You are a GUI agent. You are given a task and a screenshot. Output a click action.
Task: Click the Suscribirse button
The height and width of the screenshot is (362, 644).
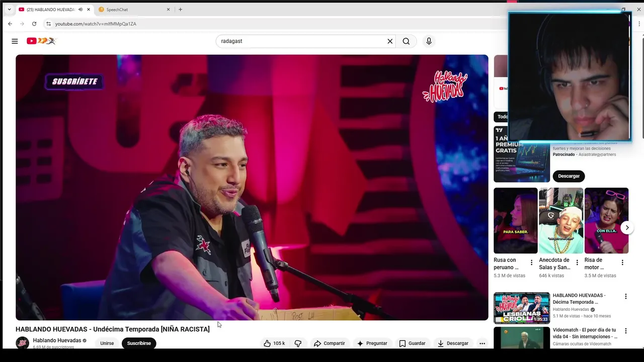pos(139,343)
